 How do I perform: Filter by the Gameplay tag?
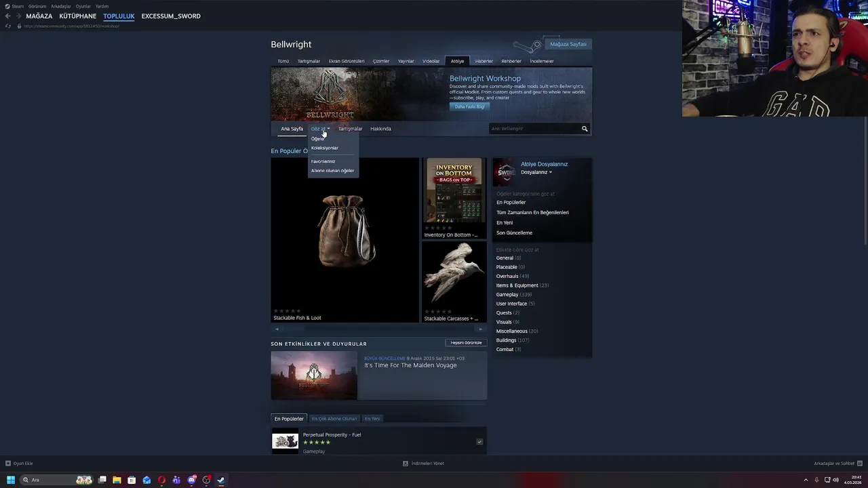pos(507,295)
